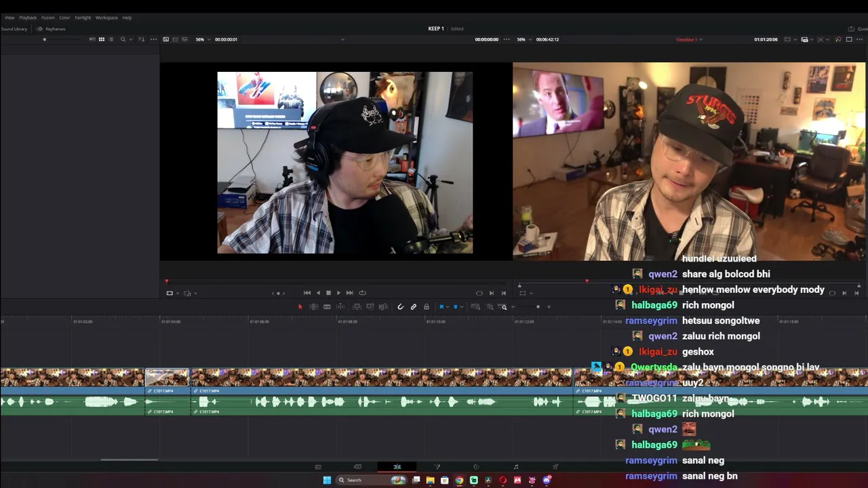Click the Windows taskbar Search box
868x488 pixels.
click(x=372, y=480)
